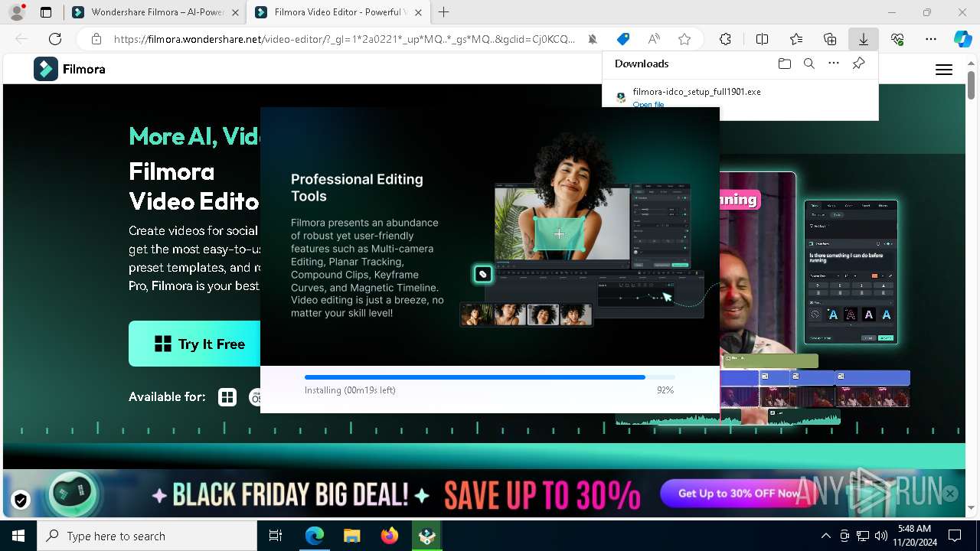Add this page to favorites with the star
The width and height of the screenshot is (980, 551).
coord(684,39)
